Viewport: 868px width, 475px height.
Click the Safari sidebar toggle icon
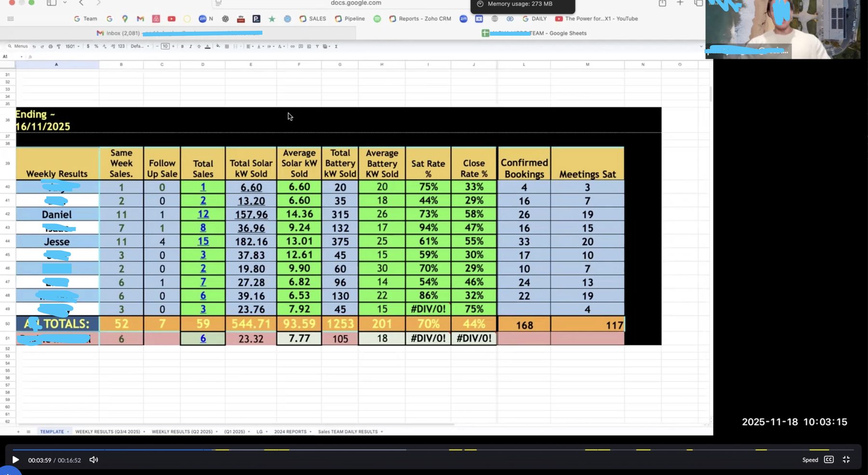click(x=51, y=3)
